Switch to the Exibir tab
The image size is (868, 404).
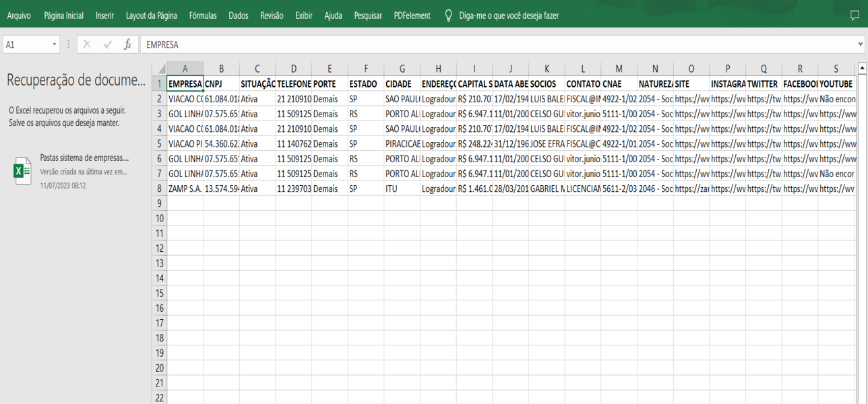(x=304, y=15)
